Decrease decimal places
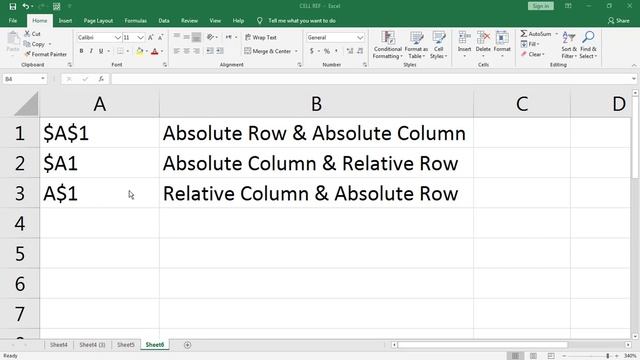 point(360,51)
